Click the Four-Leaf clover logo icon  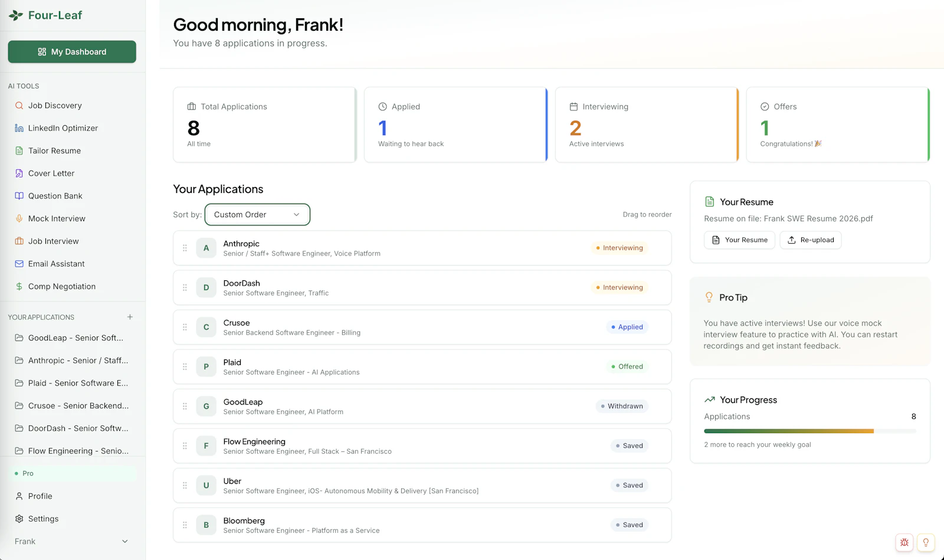coord(16,15)
